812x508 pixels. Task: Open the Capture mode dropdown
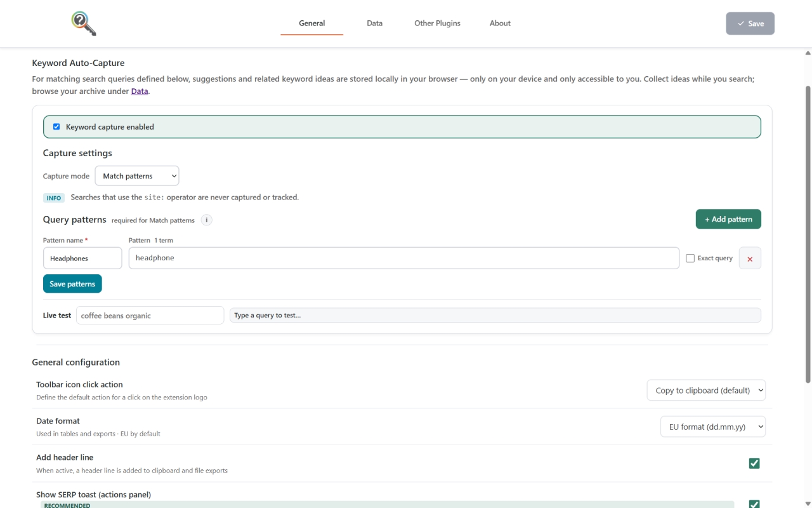pyautogui.click(x=137, y=176)
